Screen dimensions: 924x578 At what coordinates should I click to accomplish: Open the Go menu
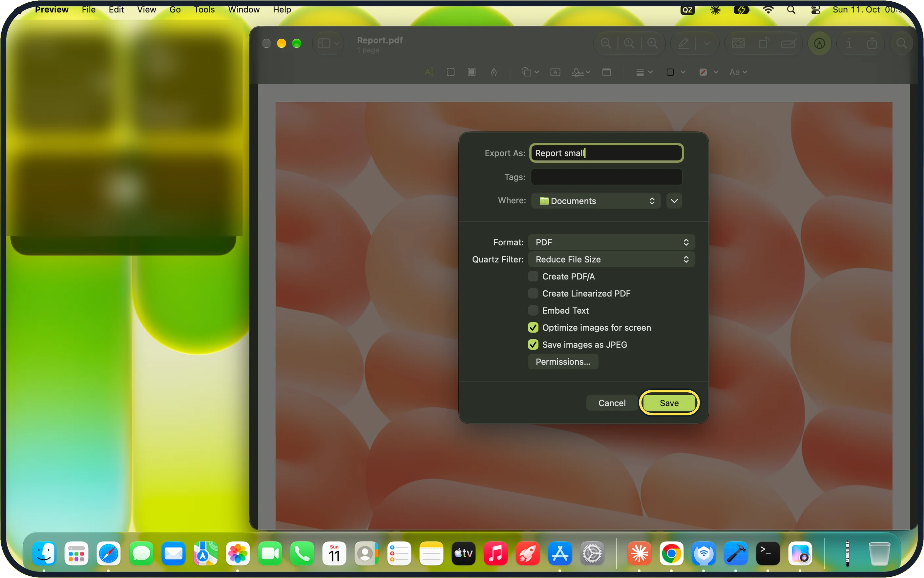pos(175,9)
